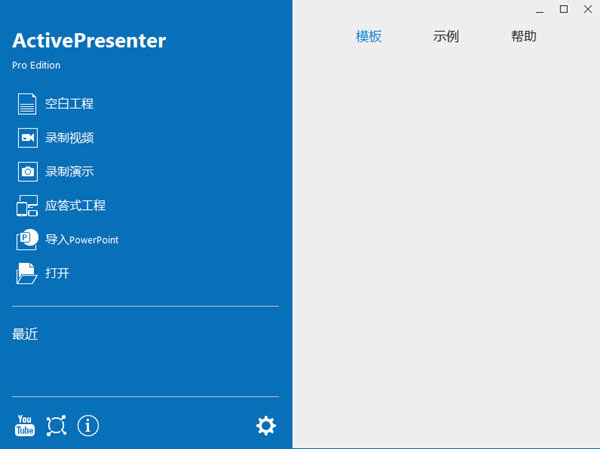Viewport: 600px width, 449px height.
Task: Switch to the 模板 tab
Action: pyautogui.click(x=368, y=36)
